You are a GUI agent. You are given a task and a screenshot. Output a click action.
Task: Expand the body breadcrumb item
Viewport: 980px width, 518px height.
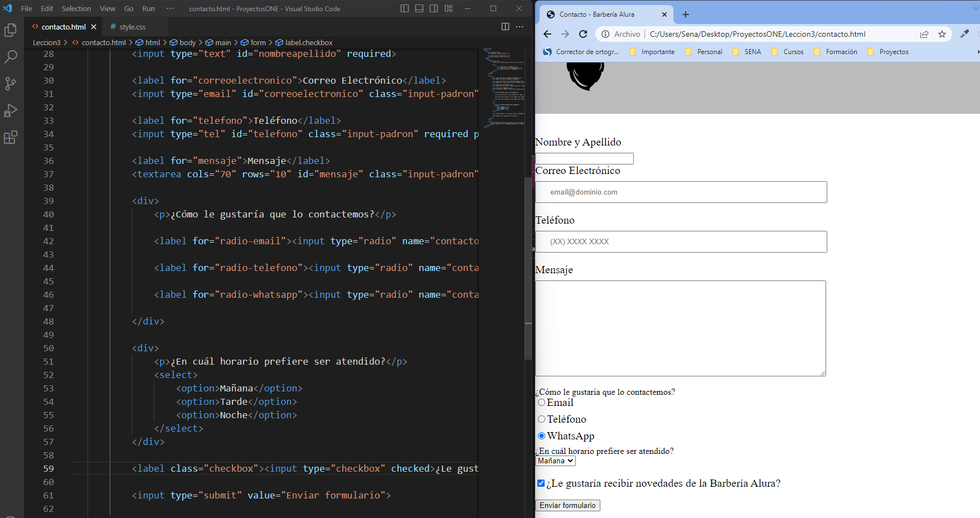click(183, 42)
